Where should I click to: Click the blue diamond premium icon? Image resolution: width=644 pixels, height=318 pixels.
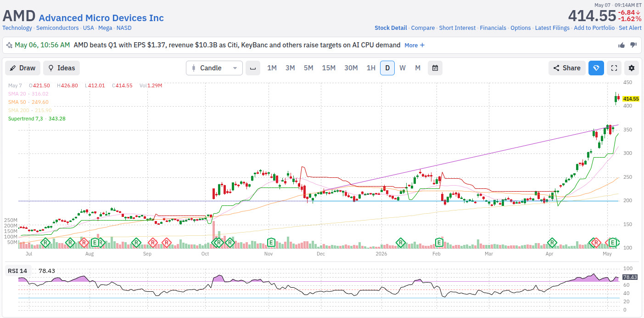(x=596, y=68)
